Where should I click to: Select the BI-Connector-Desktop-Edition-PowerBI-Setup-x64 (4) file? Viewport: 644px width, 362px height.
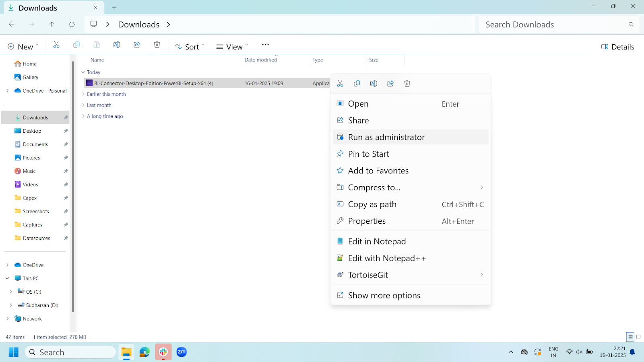pyautogui.click(x=207, y=83)
